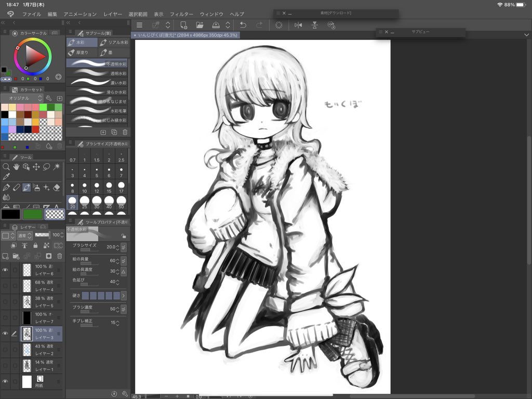Click the 絵の具量 60 stepper arrows
This screenshot has height=399, width=532.
coord(117,261)
